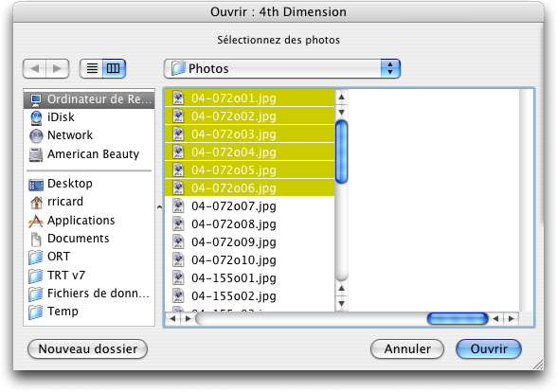557x392 pixels.
Task: Click the forward navigation arrow
Action: (x=57, y=68)
